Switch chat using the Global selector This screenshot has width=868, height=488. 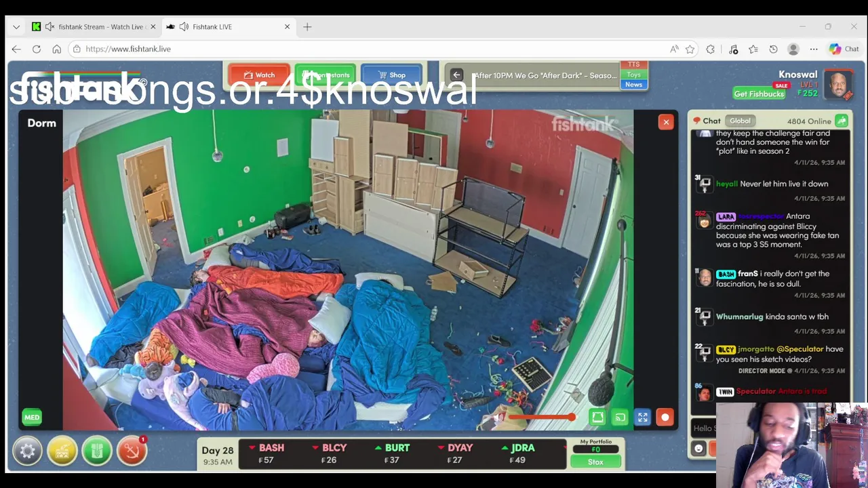740,121
